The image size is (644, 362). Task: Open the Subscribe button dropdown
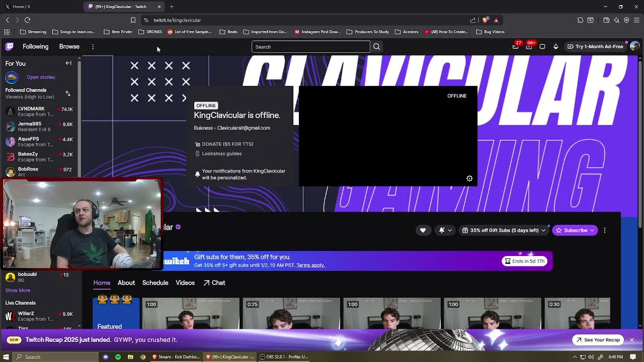(575, 230)
